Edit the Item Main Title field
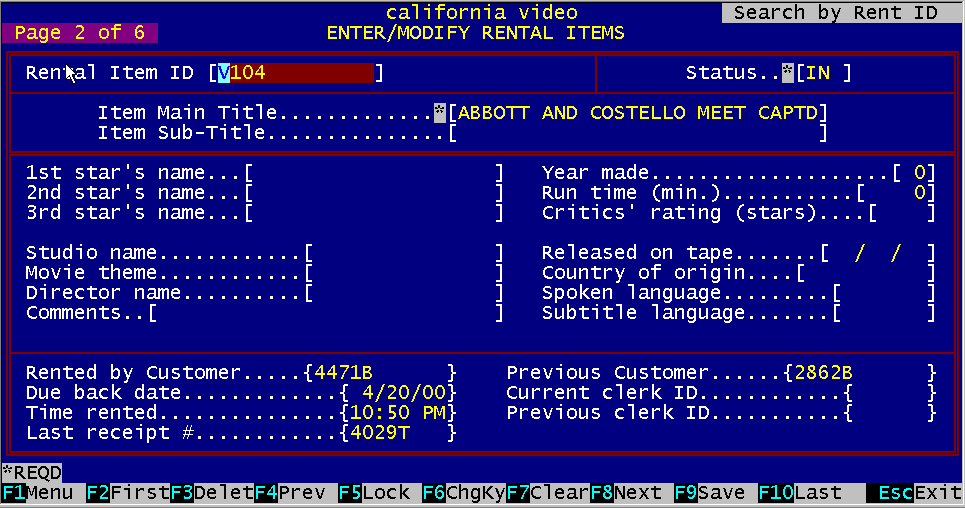The height and width of the screenshot is (508, 965). (638, 113)
